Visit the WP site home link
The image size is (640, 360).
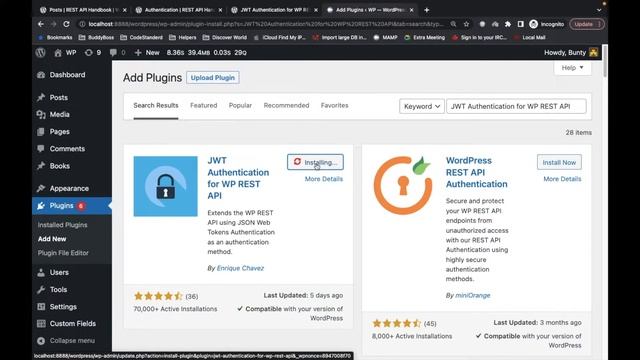65,53
